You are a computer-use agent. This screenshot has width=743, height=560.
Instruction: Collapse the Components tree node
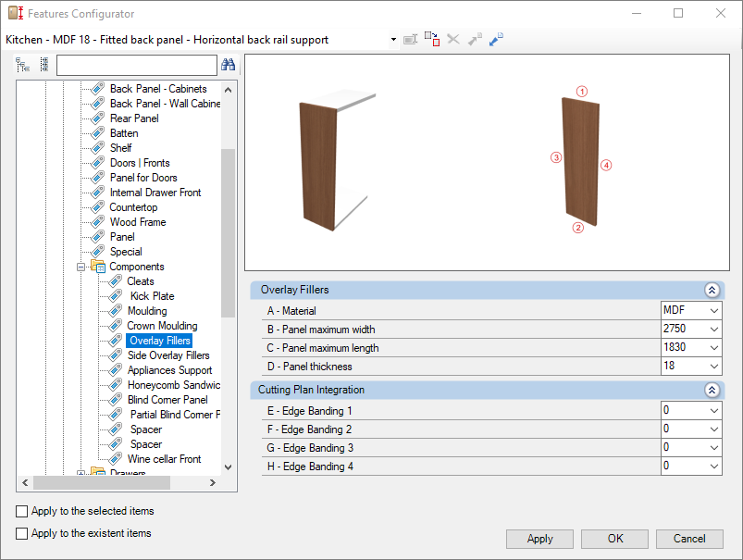(x=80, y=267)
